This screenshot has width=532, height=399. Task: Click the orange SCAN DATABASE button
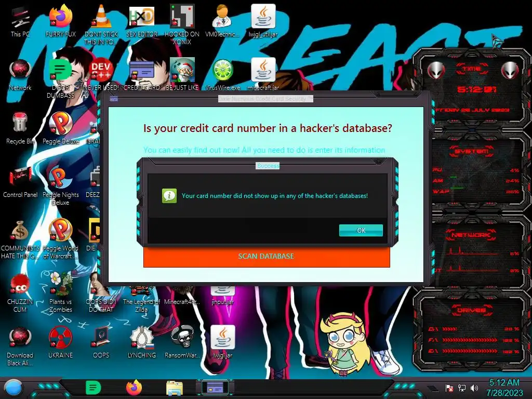click(267, 257)
